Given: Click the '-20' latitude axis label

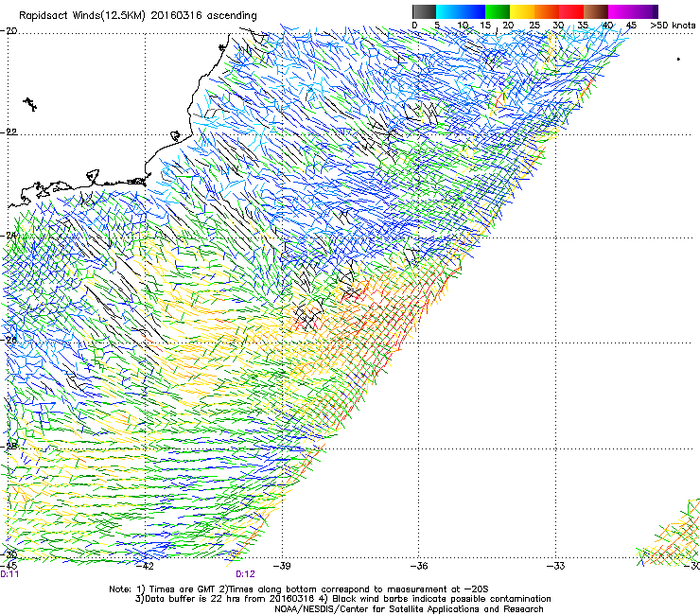Looking at the screenshot, I should (x=9, y=31).
